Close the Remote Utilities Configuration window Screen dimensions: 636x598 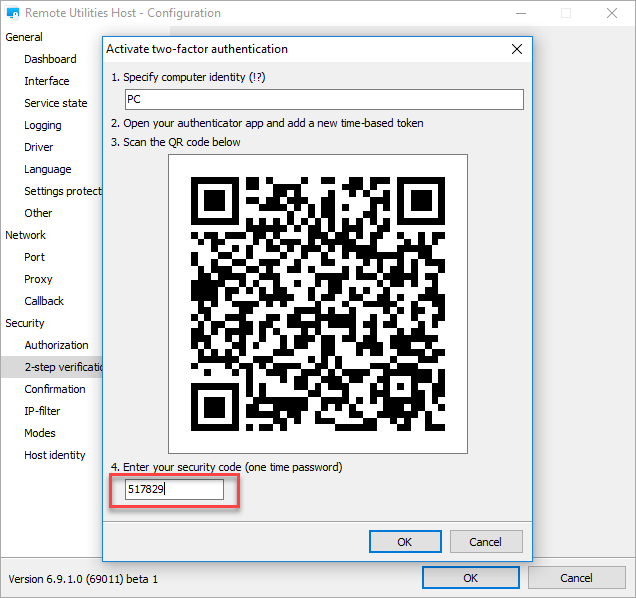pos(612,13)
